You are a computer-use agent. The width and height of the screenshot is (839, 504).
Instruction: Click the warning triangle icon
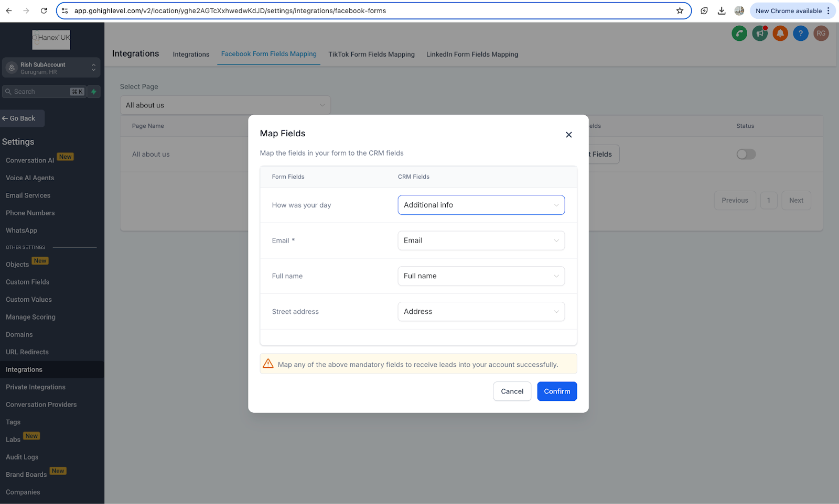tap(268, 364)
